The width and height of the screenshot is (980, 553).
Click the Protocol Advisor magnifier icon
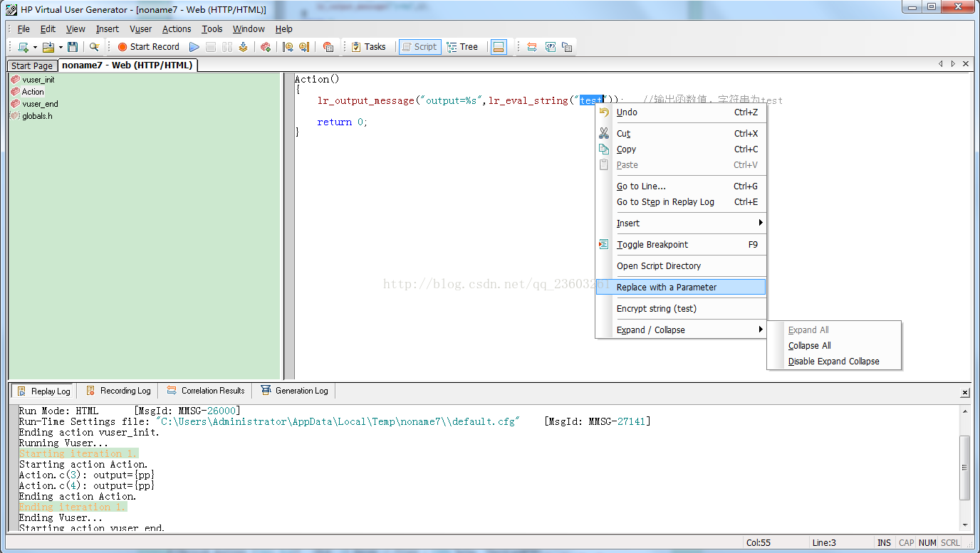point(94,47)
